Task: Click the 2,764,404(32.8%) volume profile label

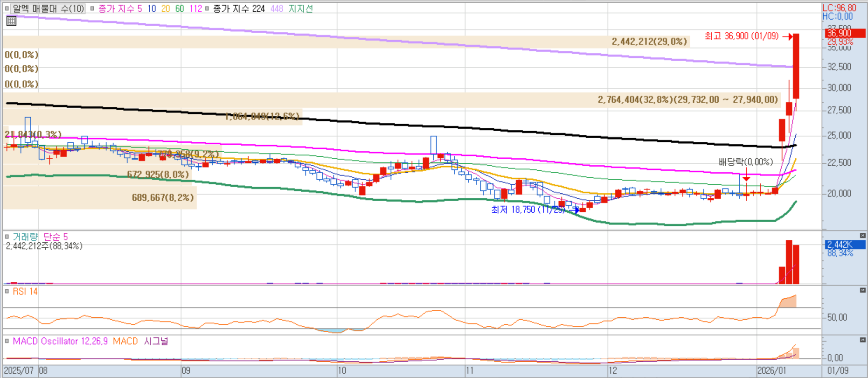Action: pos(688,99)
